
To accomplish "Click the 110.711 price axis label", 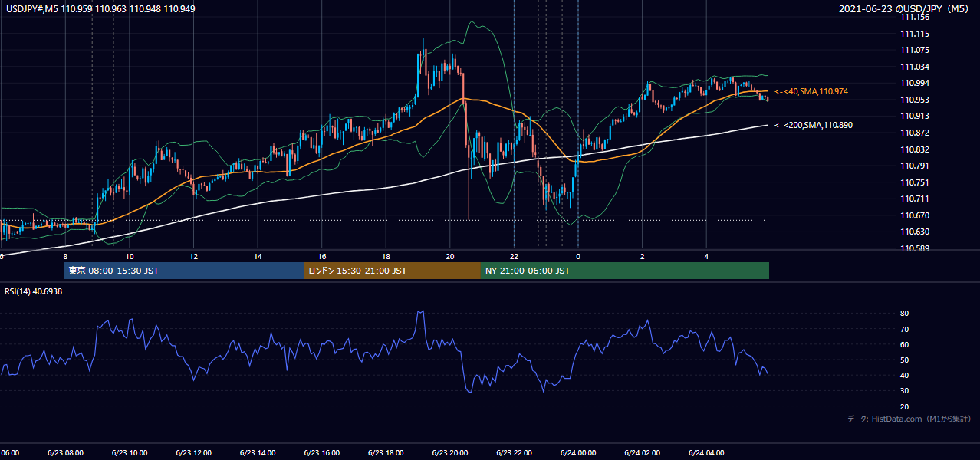I will coord(915,199).
